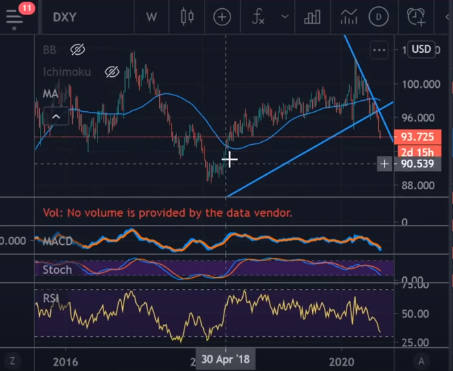Open the financials bar chart icon
The width and height of the screenshot is (453, 371).
coord(312,17)
